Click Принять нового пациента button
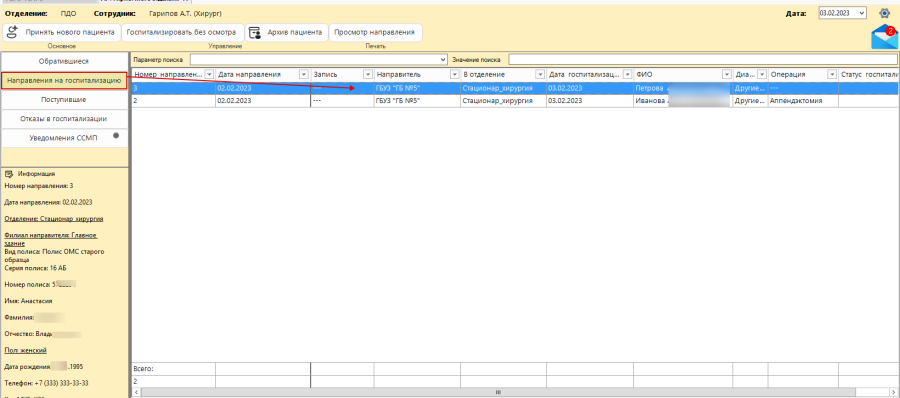Image resolution: width=900 pixels, height=398 pixels. [62, 33]
